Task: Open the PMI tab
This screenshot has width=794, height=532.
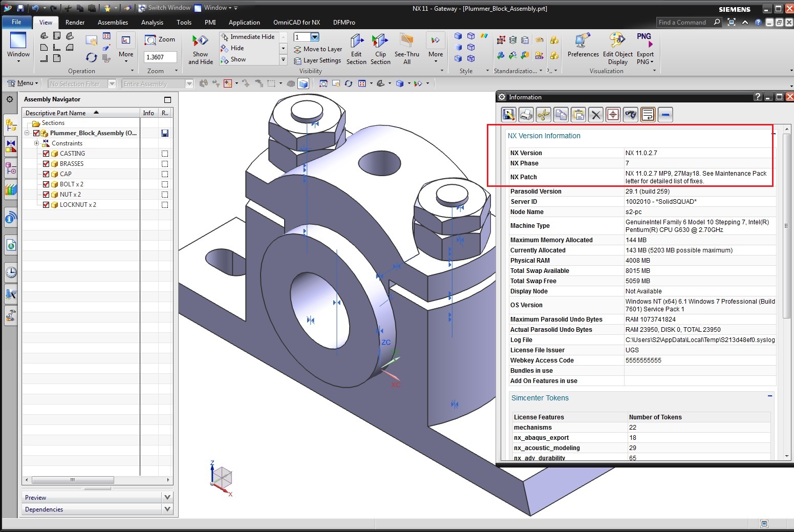Action: coord(210,23)
